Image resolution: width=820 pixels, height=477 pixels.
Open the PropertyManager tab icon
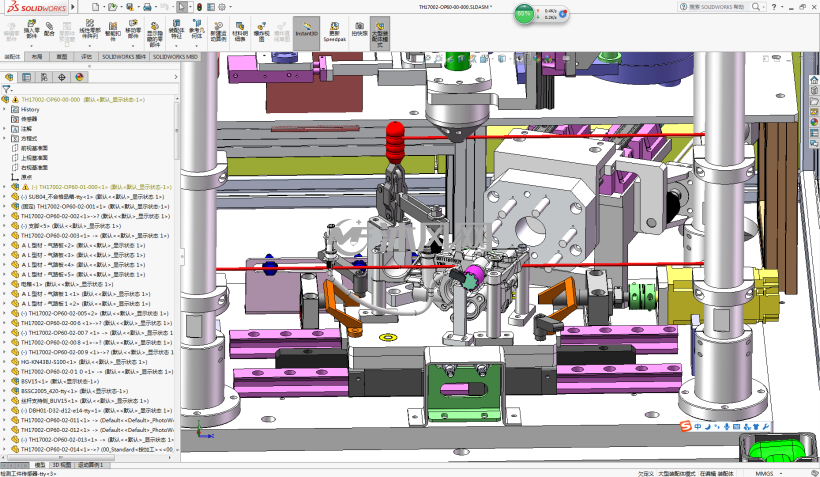[26, 77]
